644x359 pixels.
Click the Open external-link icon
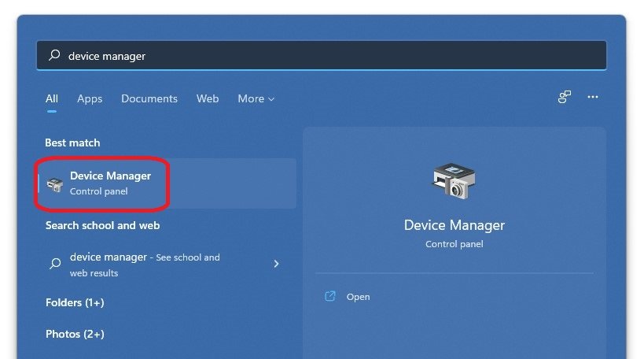pos(330,296)
